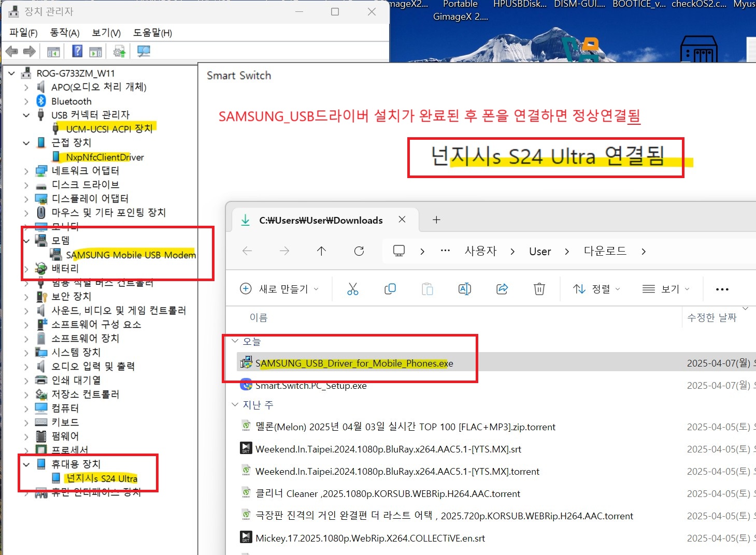
Task: Open 보기(V) menu in Device Manager
Action: (x=106, y=33)
